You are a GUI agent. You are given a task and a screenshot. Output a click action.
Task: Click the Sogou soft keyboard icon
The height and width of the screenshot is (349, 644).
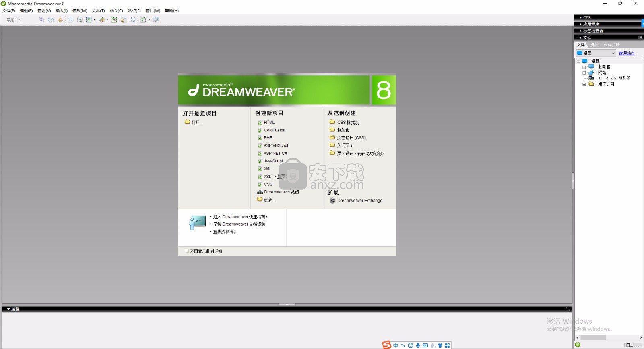(425, 345)
